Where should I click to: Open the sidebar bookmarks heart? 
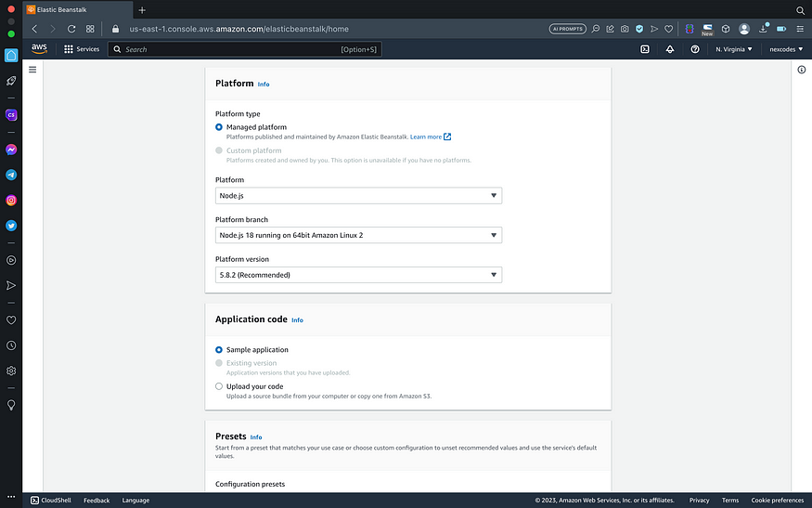point(11,320)
